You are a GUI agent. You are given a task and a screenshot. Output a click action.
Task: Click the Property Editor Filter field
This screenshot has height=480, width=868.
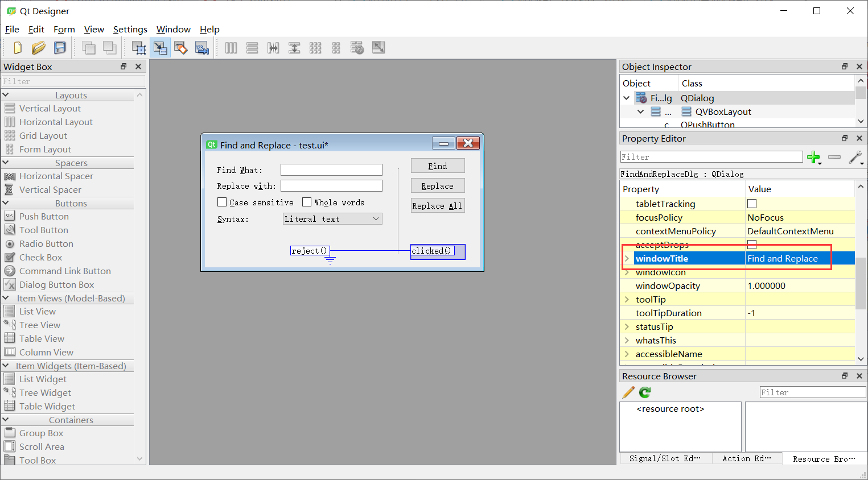click(711, 157)
